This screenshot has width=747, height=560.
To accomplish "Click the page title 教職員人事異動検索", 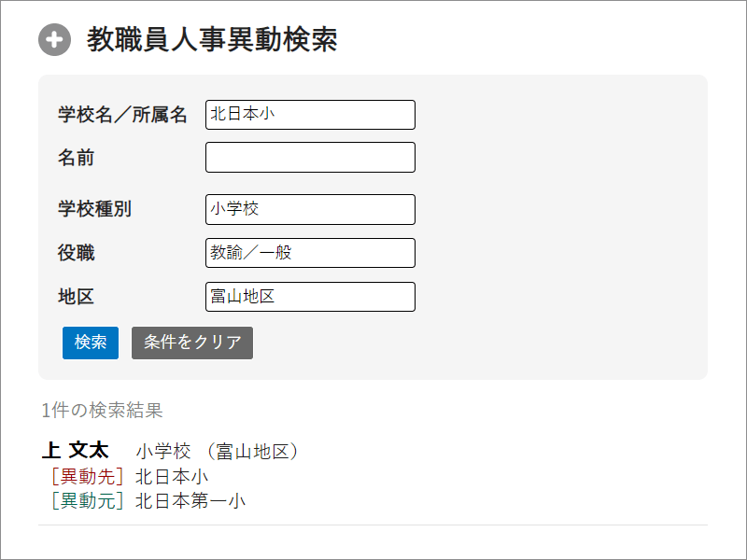I will [214, 39].
